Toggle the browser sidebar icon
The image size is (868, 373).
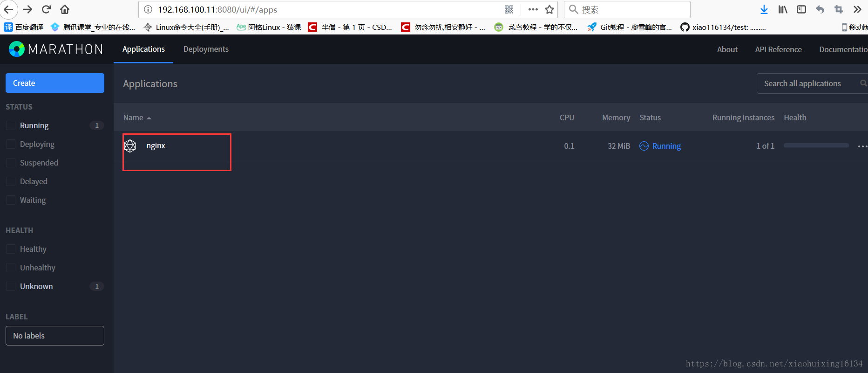click(x=801, y=9)
